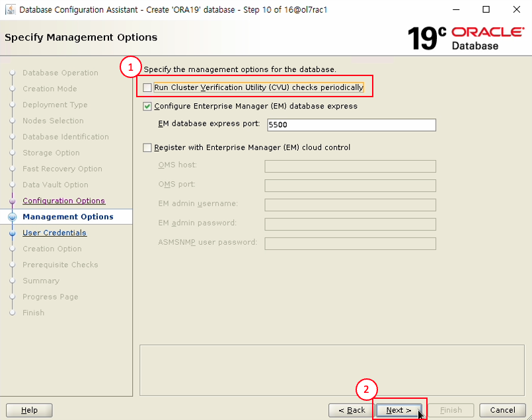Click the Java application icon in title bar
The height and width of the screenshot is (420, 532).
click(x=10, y=9)
